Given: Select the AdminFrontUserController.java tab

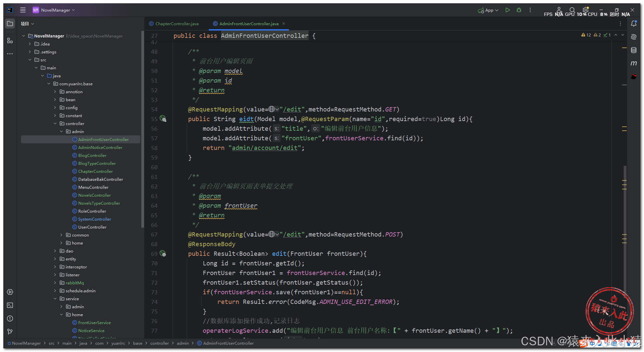Looking at the screenshot, I should pyautogui.click(x=249, y=24).
